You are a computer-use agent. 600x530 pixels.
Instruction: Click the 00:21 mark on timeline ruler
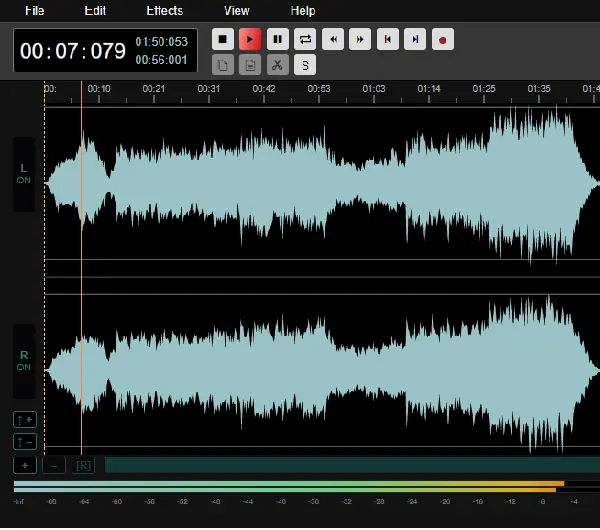pyautogui.click(x=154, y=89)
